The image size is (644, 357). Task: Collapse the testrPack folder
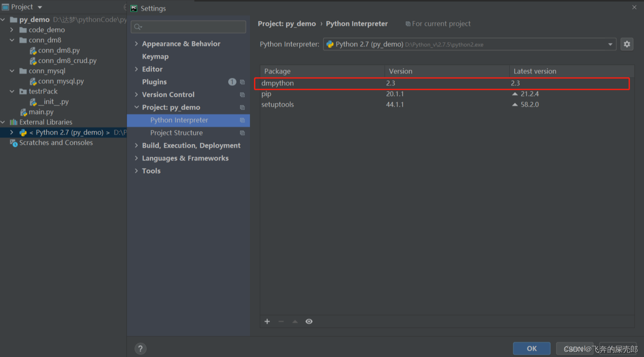coord(12,91)
